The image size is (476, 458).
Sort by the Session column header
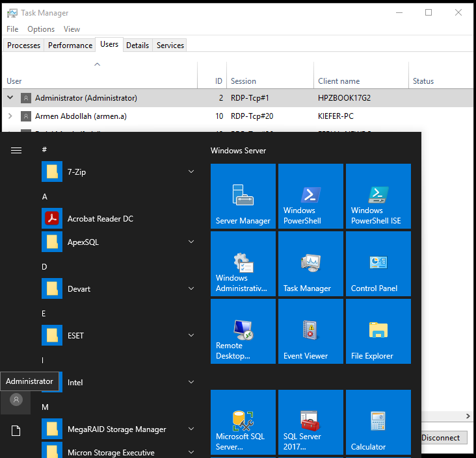(x=270, y=75)
